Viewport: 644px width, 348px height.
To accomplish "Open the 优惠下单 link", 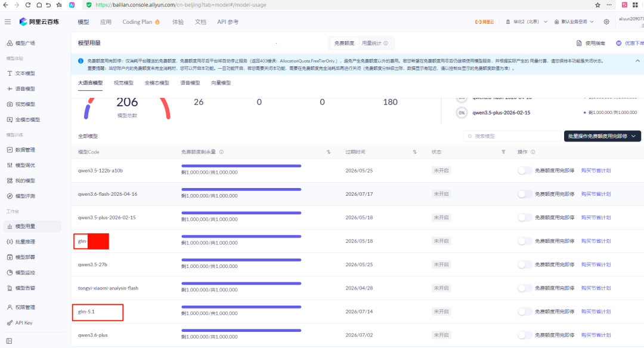I will click(x=630, y=43).
